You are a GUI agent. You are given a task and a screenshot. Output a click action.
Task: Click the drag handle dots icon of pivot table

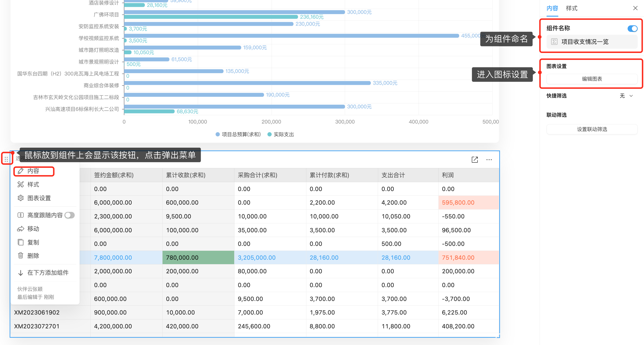[6, 159]
